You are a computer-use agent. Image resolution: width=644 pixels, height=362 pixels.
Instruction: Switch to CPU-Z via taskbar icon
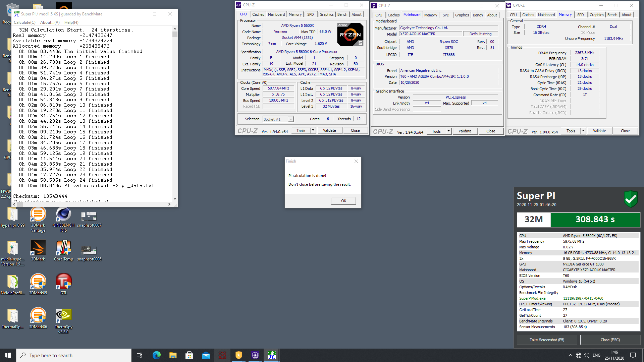pyautogui.click(x=255, y=355)
